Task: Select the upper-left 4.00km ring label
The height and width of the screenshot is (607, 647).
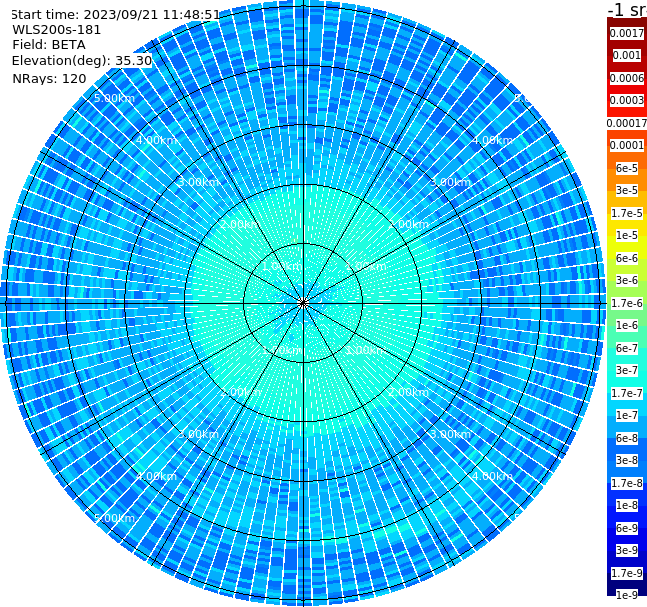Action: click(156, 140)
